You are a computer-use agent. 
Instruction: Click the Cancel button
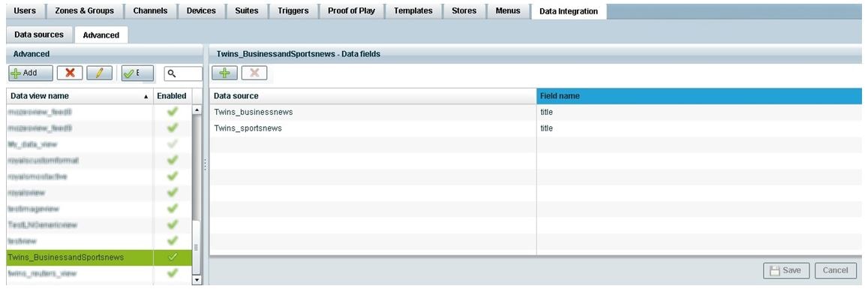click(835, 270)
